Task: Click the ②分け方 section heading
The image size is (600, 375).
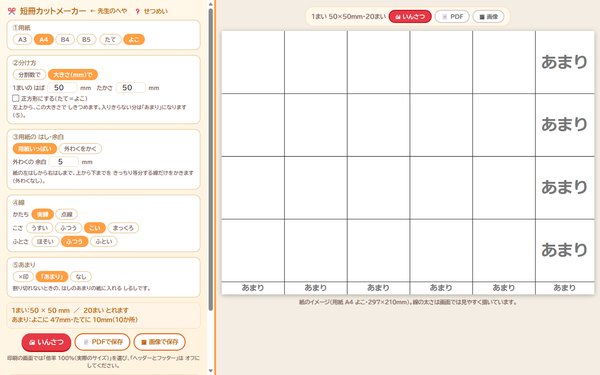Action: (x=24, y=63)
